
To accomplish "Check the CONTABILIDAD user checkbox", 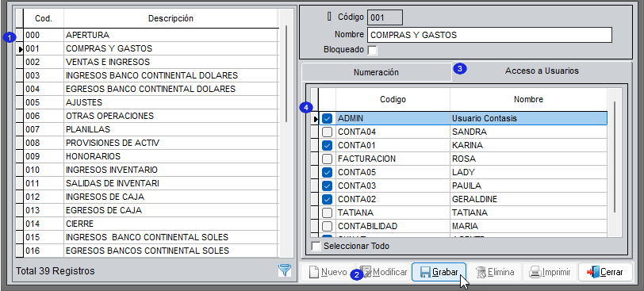I will (327, 227).
